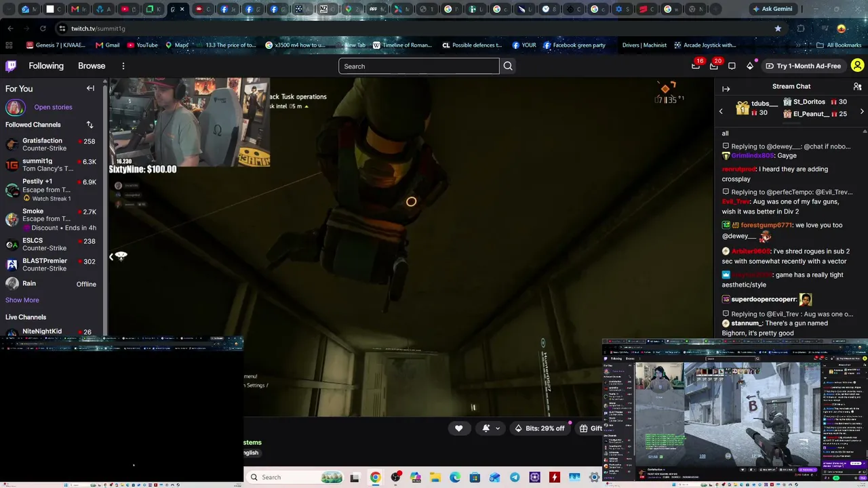Open the Gratisfaction channel in the sidebar

[x=52, y=144]
